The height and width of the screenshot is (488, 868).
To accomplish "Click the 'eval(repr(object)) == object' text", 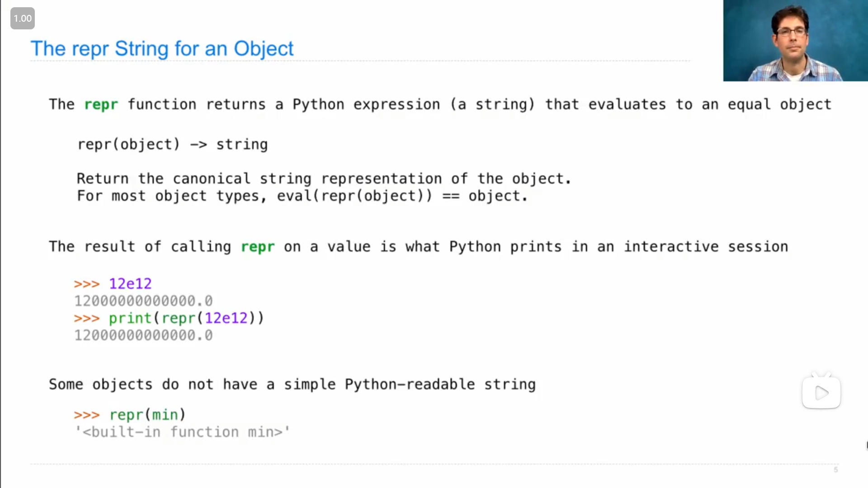I will tap(402, 196).
